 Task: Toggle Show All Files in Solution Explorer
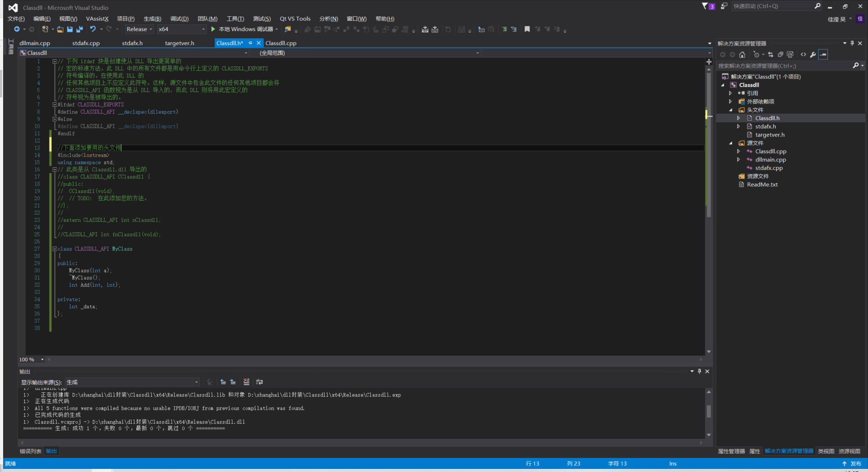(x=790, y=55)
